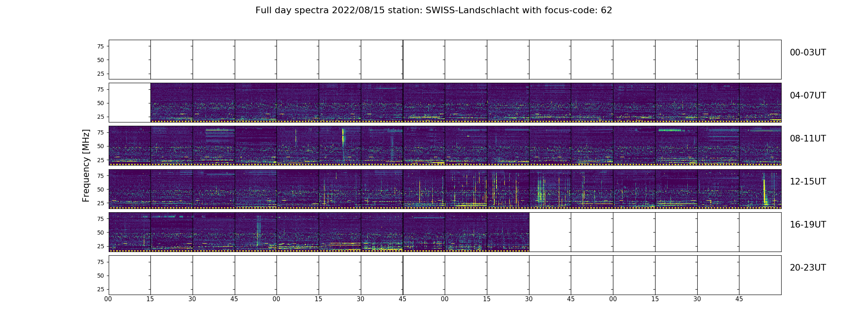This screenshot has width=868, height=331.
Task: Select the '16-19UT' row label
Action: pyautogui.click(x=808, y=225)
